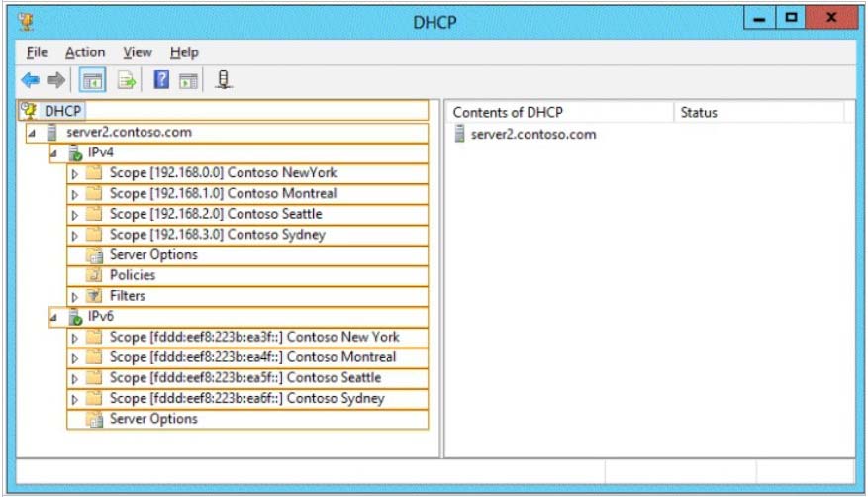Image resolution: width=868 pixels, height=497 pixels.
Task: Close the DHCP window
Action: 831,18
